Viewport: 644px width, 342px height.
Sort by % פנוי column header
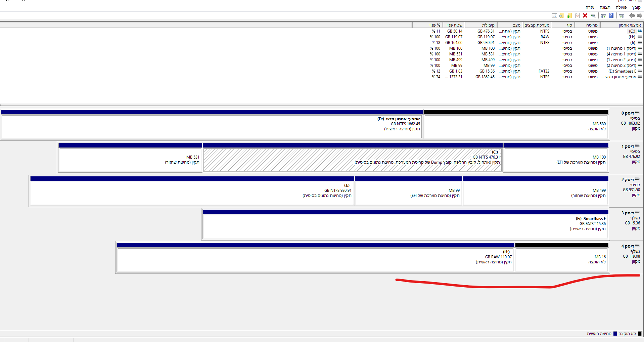click(428, 25)
